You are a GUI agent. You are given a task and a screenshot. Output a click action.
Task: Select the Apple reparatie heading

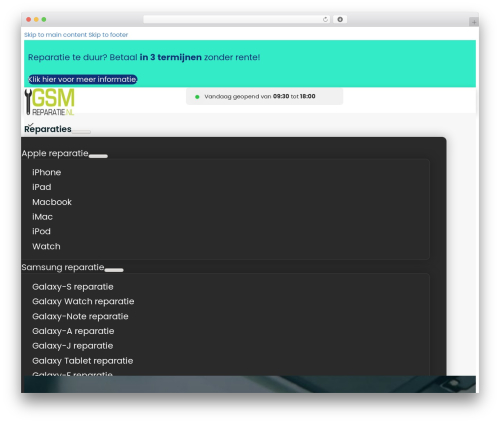click(x=55, y=153)
